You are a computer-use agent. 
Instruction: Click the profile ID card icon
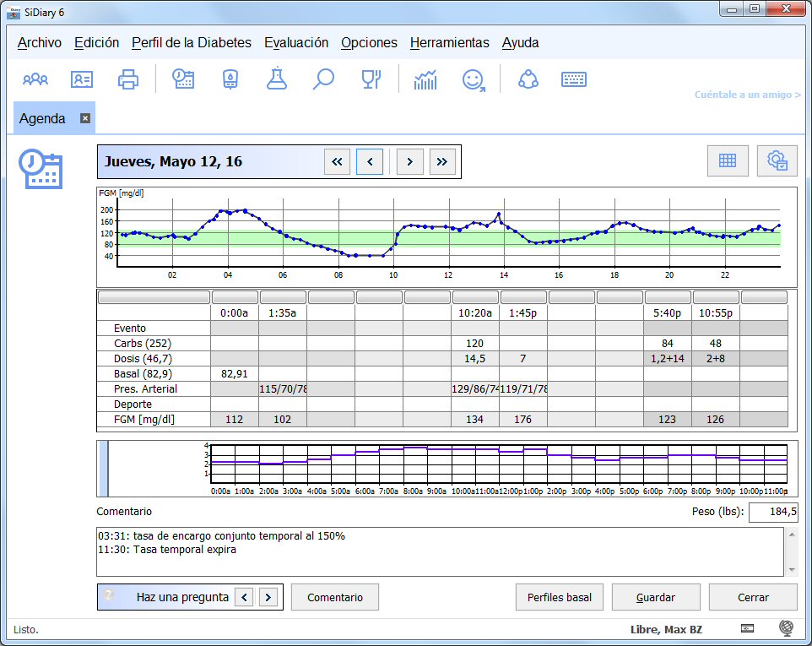pyautogui.click(x=82, y=79)
